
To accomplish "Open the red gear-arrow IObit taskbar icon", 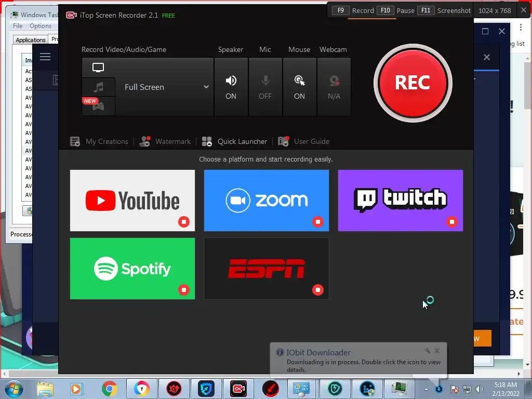I will 174,389.
